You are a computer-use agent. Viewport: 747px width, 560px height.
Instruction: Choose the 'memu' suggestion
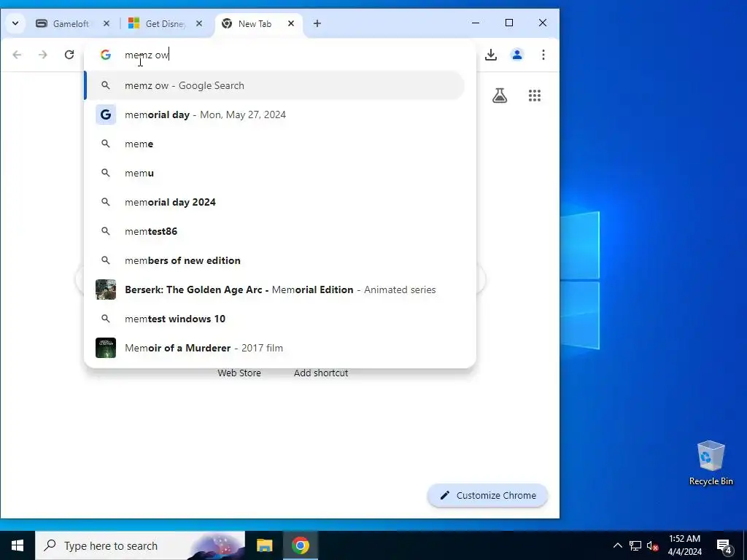pyautogui.click(x=275, y=173)
